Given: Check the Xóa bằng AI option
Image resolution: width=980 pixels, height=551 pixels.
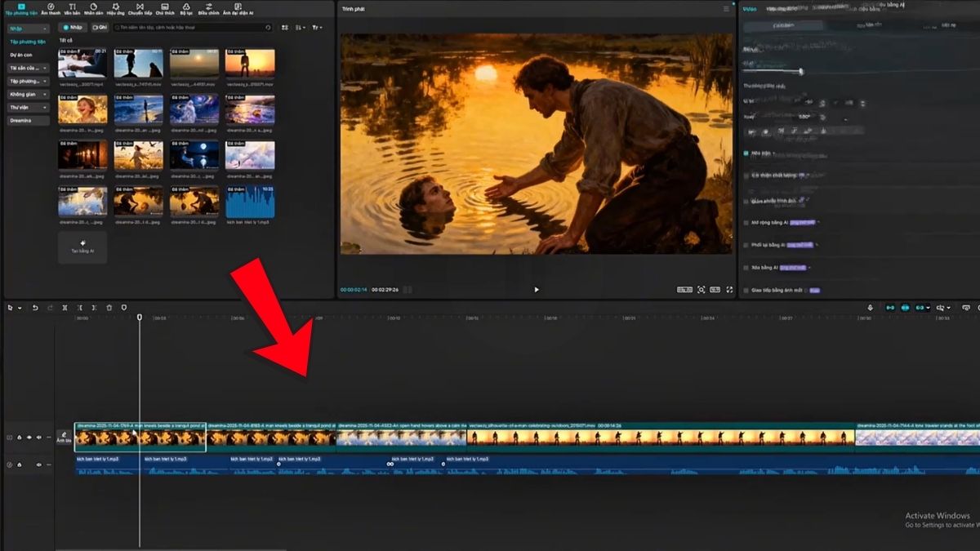Looking at the screenshot, I should tap(746, 267).
